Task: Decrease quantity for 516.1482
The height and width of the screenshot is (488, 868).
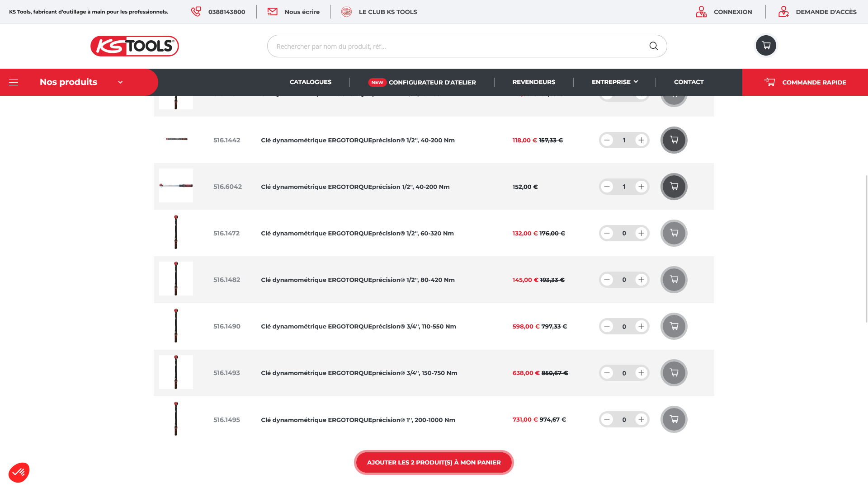Action: click(607, 280)
